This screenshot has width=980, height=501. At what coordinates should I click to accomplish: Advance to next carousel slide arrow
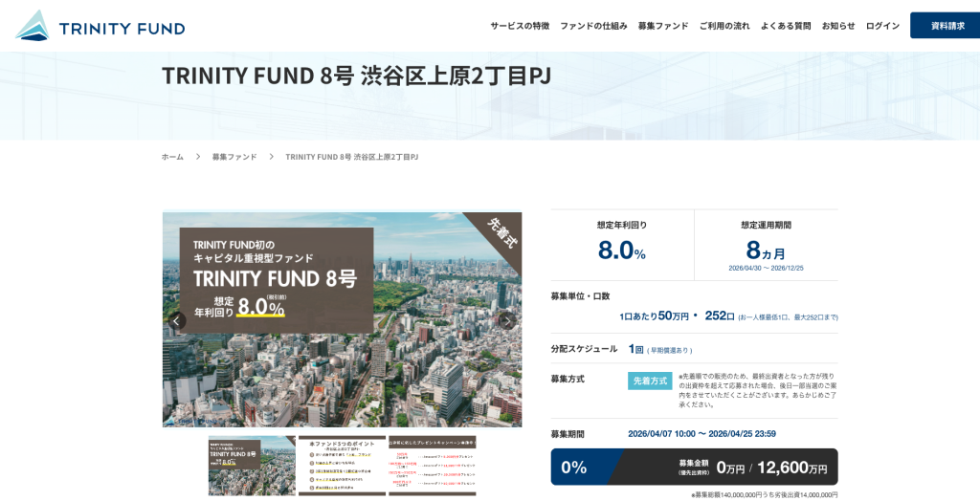(506, 320)
